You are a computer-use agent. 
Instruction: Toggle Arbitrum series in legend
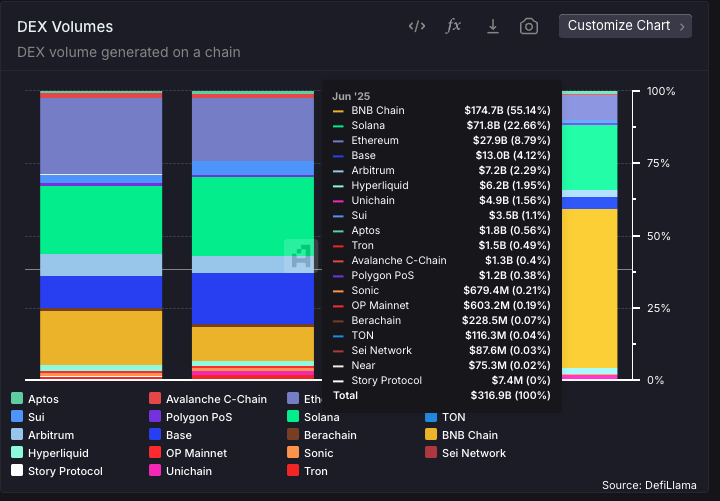(42, 434)
